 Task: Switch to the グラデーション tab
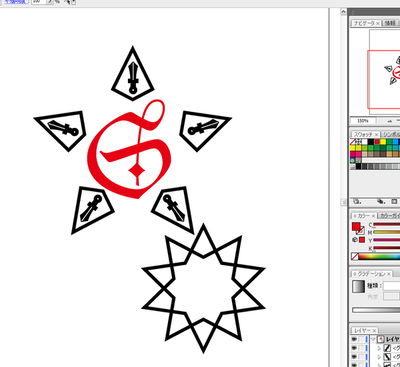[x=372, y=274]
